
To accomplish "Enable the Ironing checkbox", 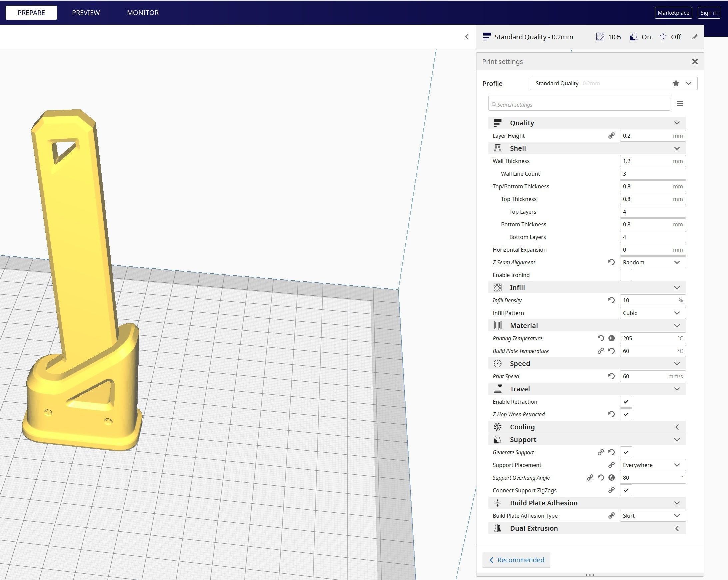I will 626,275.
